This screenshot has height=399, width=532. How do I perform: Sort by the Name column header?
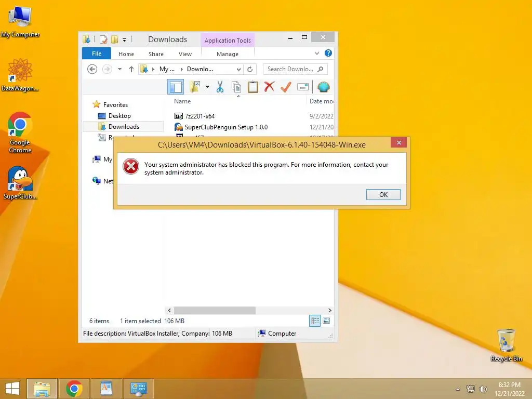click(182, 101)
